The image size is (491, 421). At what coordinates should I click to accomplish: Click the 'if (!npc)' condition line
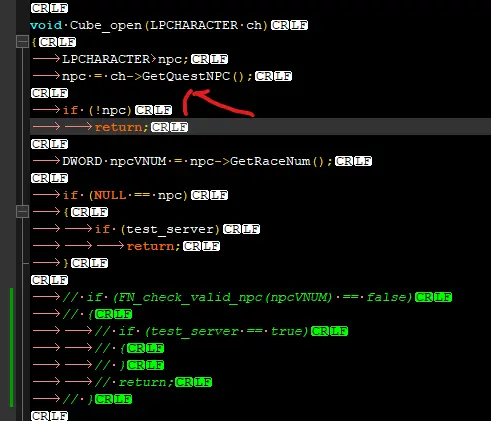97,110
